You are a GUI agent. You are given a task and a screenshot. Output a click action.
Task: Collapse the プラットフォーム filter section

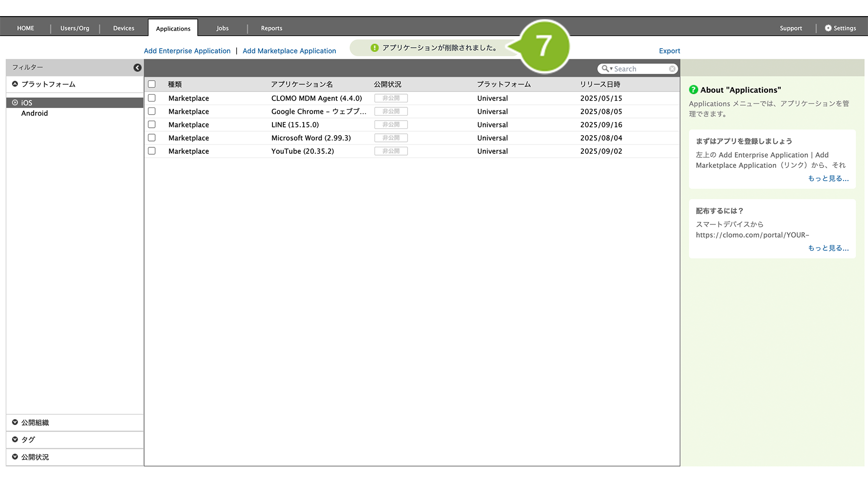click(x=15, y=84)
